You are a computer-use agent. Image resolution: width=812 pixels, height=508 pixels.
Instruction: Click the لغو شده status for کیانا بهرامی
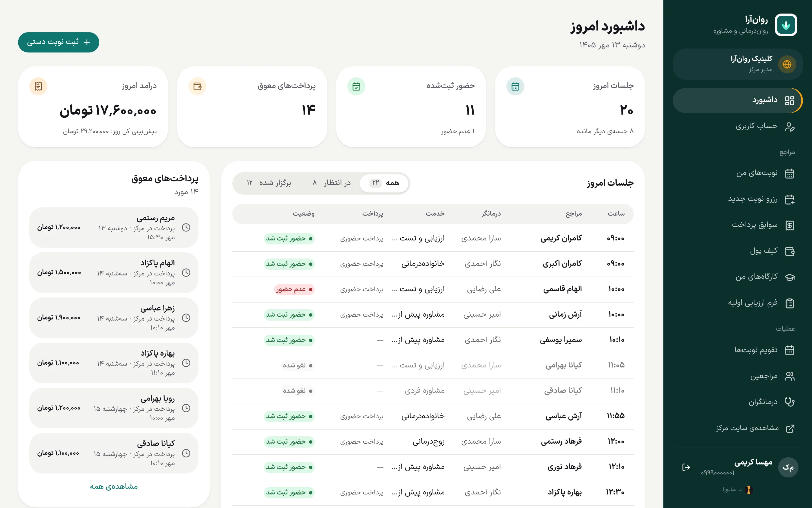pyautogui.click(x=298, y=365)
